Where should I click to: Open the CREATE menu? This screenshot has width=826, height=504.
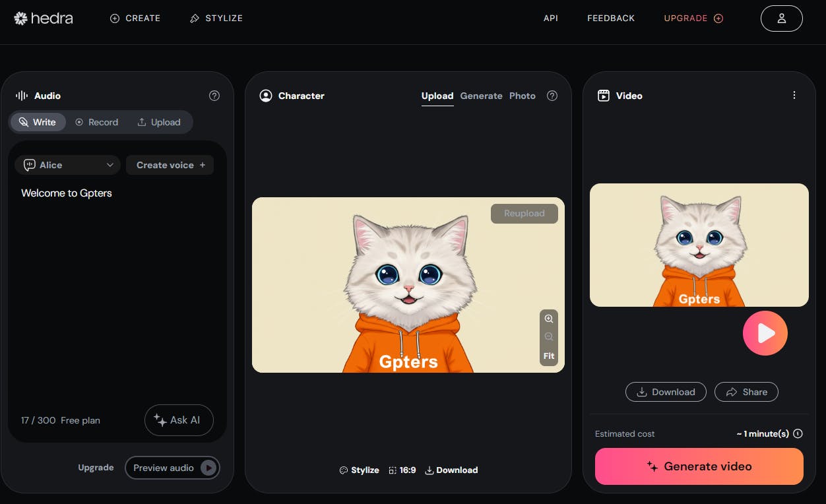(x=135, y=18)
